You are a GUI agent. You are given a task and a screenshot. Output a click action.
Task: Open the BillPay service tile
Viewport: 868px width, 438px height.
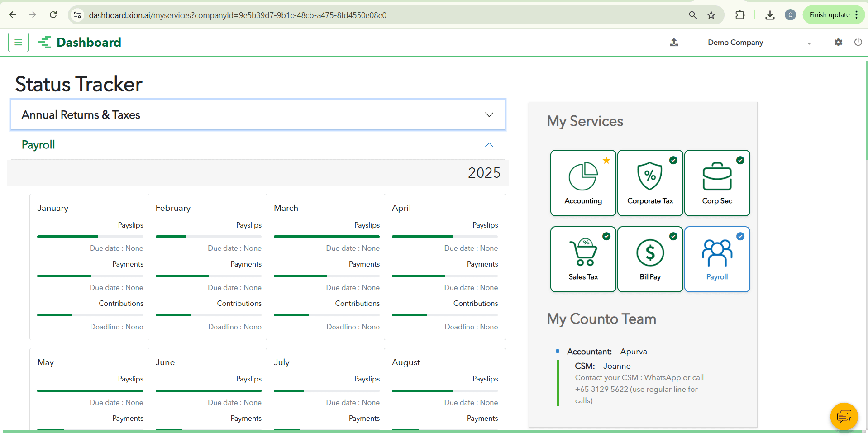coord(650,259)
